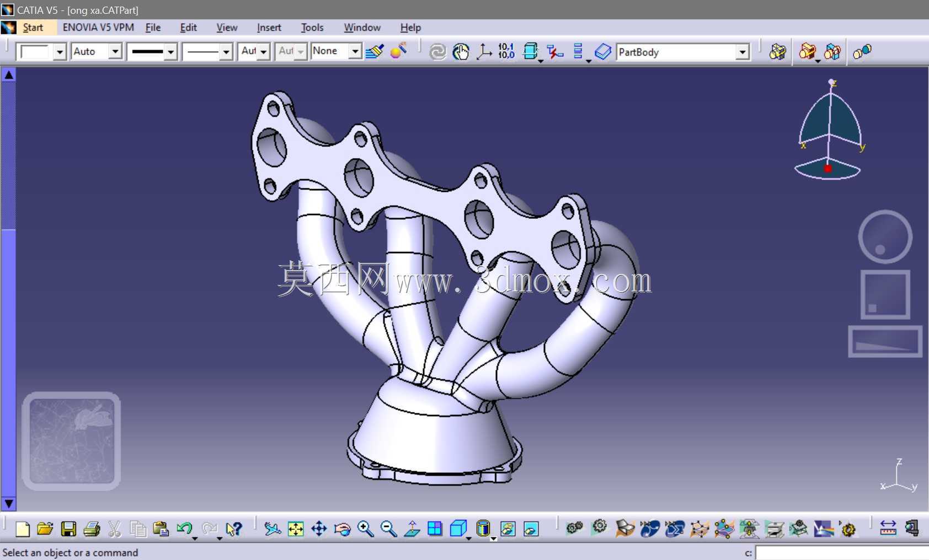This screenshot has width=929, height=560.
Task: Click the three spheres icon
Action: pyautogui.click(x=862, y=52)
